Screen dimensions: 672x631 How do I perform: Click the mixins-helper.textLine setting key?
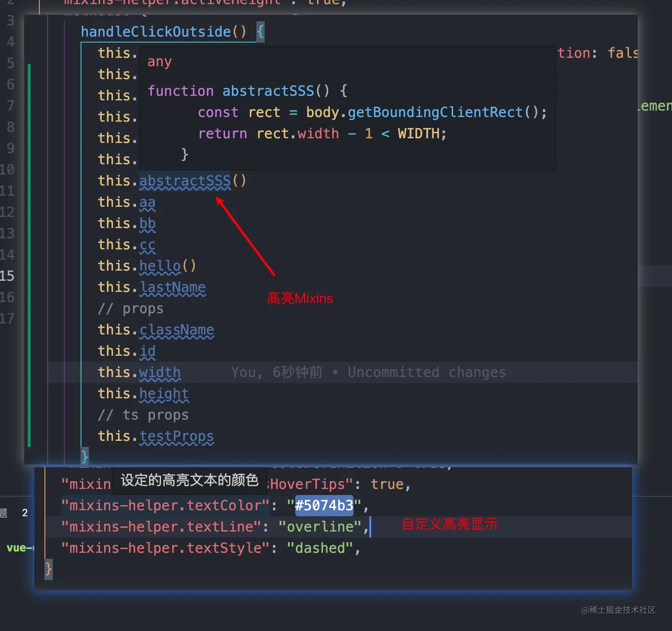(162, 526)
